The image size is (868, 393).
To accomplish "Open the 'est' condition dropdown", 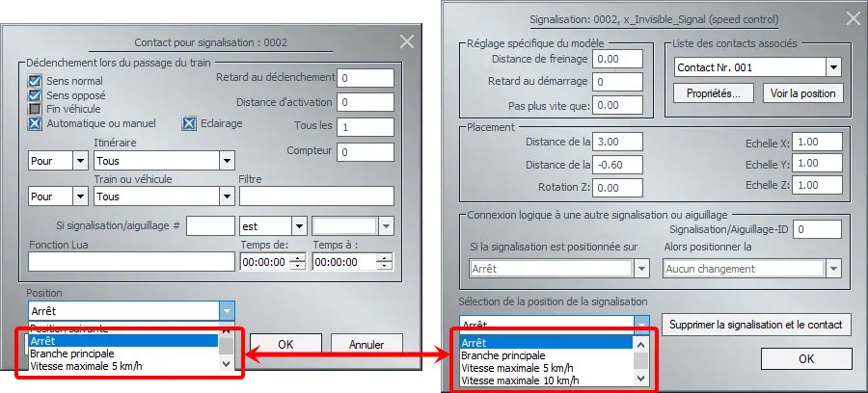I will coord(299,226).
